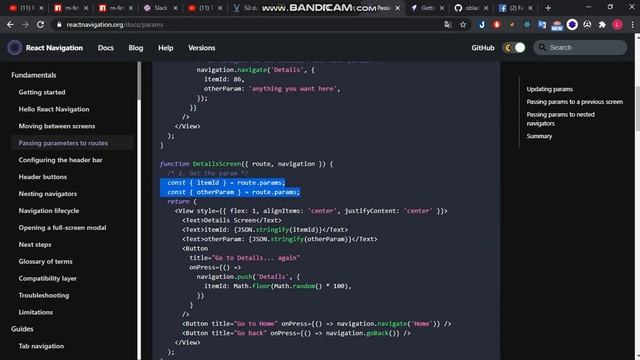Click the 'function DetailsScreen' code line
This screenshot has width=640, height=360.
point(247,164)
